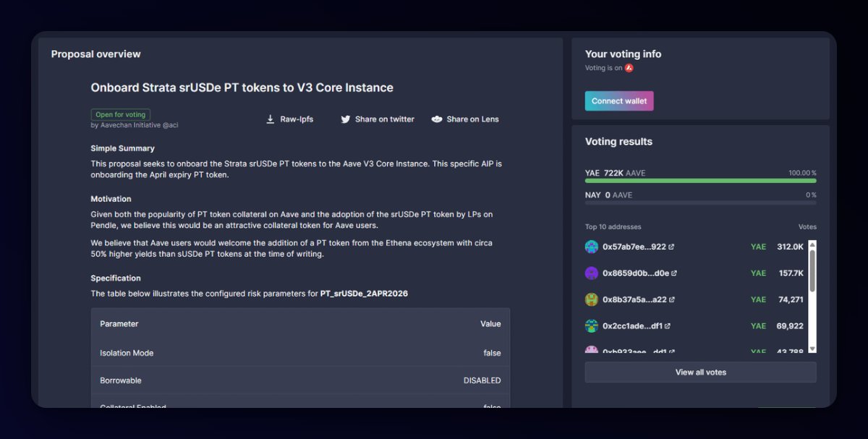
Task: Open external link icon for 0x2cc1ade...df1
Action: coord(667,326)
